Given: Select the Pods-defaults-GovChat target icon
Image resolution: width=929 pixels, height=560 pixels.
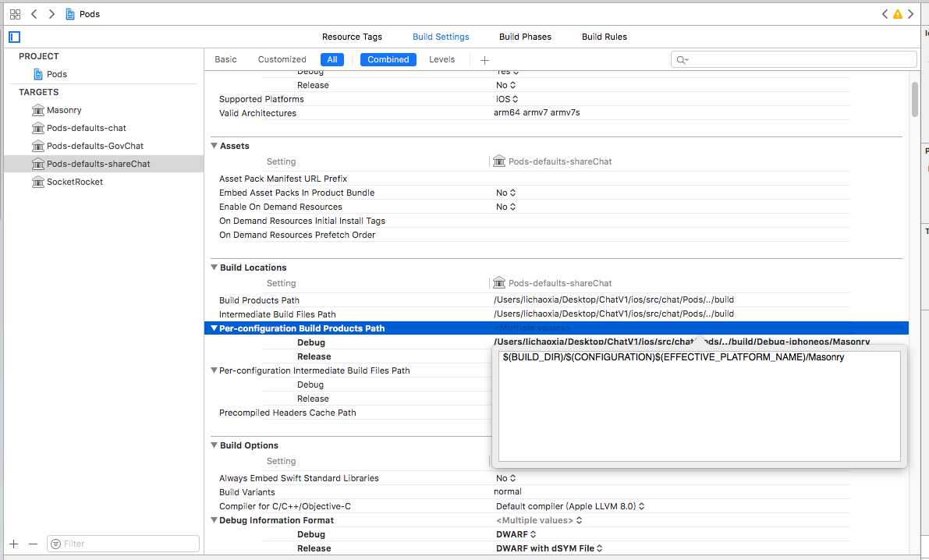Looking at the screenshot, I should click(x=38, y=146).
